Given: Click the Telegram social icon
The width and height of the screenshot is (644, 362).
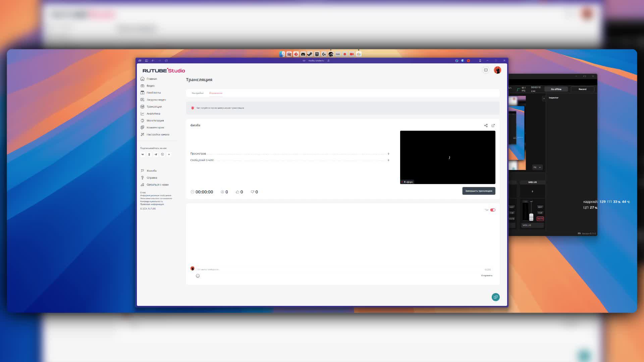Looking at the screenshot, I should point(156,155).
